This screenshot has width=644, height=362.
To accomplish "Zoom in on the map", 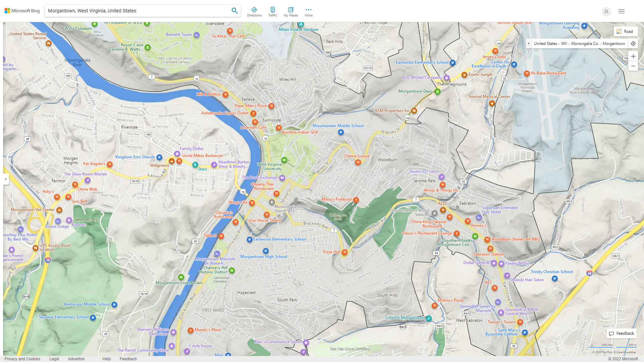I will (633, 56).
